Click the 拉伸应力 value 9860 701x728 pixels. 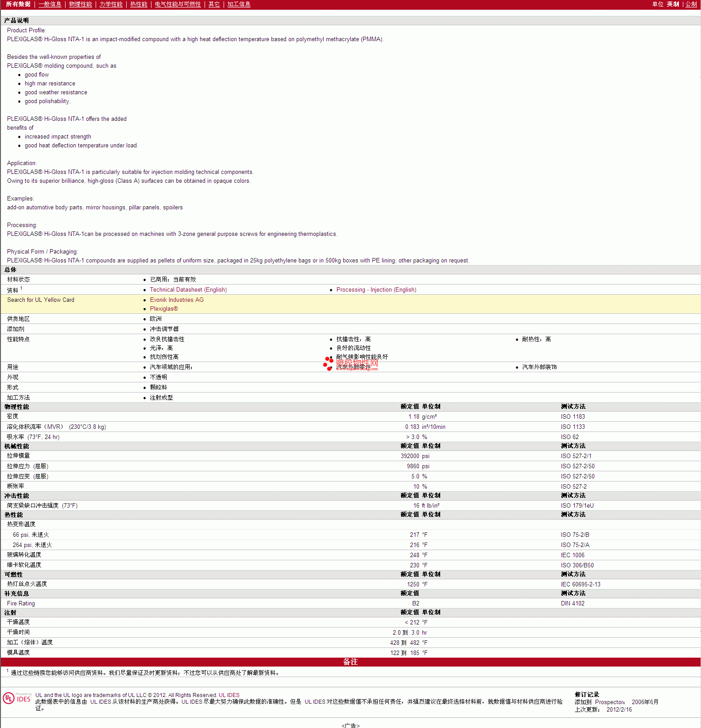(x=413, y=466)
